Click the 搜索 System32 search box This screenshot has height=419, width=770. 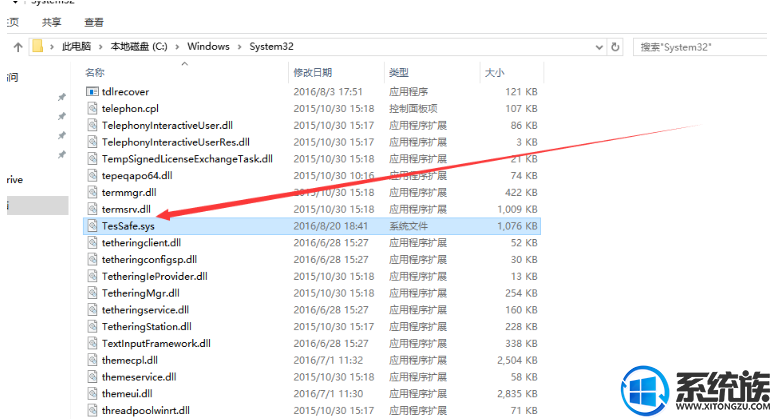701,47
